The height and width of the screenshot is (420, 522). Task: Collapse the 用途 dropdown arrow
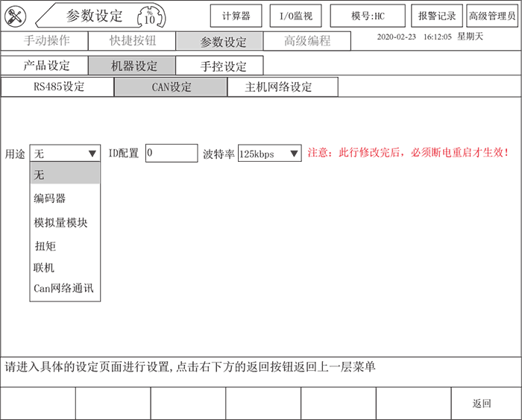point(92,154)
